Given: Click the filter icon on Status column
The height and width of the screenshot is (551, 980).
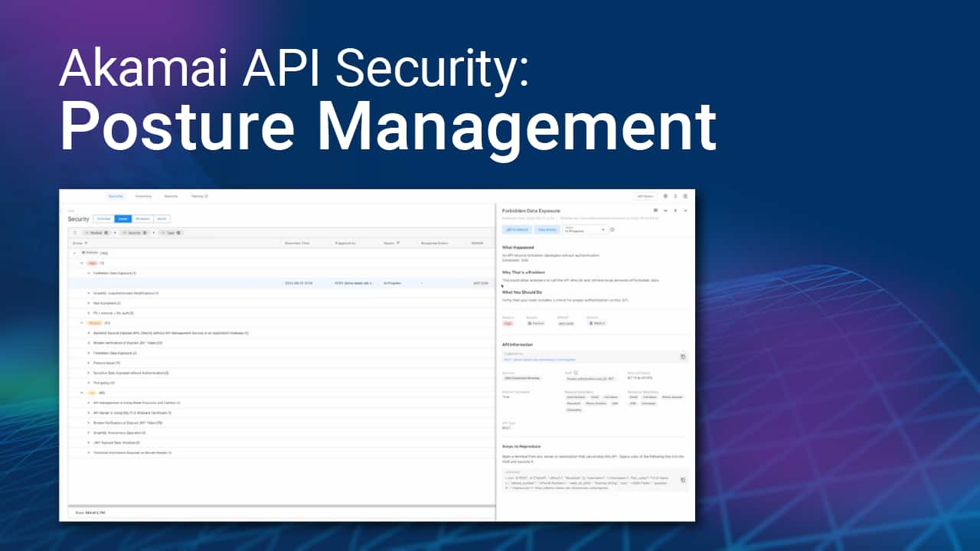Looking at the screenshot, I should 398,243.
